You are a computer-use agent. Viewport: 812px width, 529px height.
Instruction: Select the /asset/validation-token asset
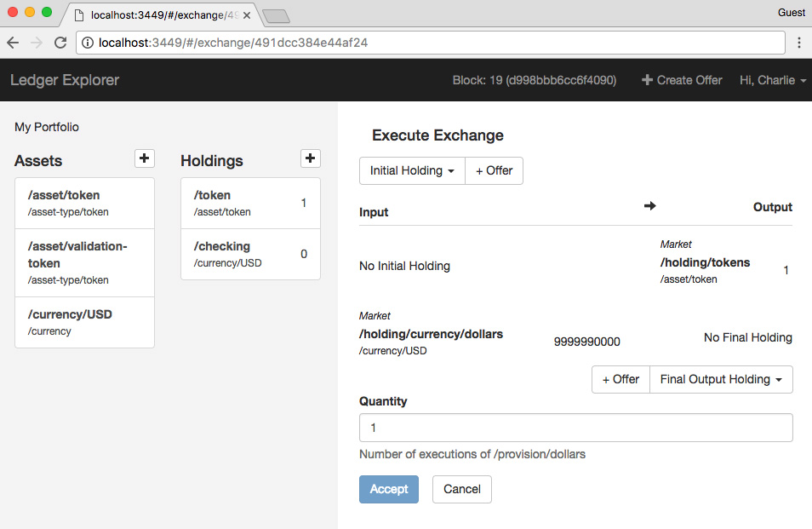point(85,262)
